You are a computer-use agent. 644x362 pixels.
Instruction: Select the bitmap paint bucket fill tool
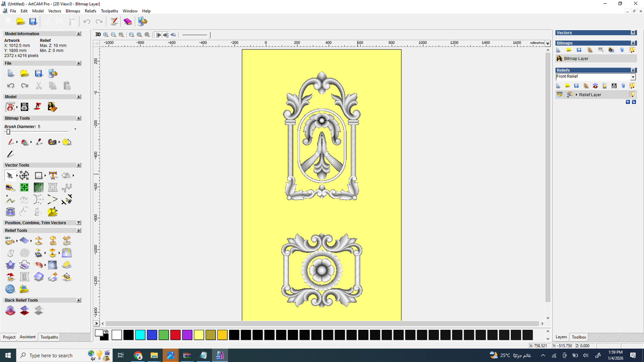click(25, 142)
